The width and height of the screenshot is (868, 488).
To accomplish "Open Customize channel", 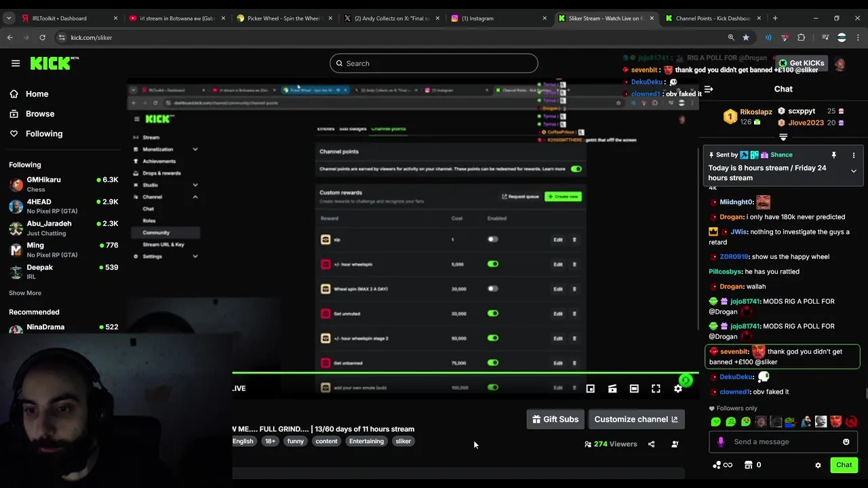I will click(x=636, y=420).
